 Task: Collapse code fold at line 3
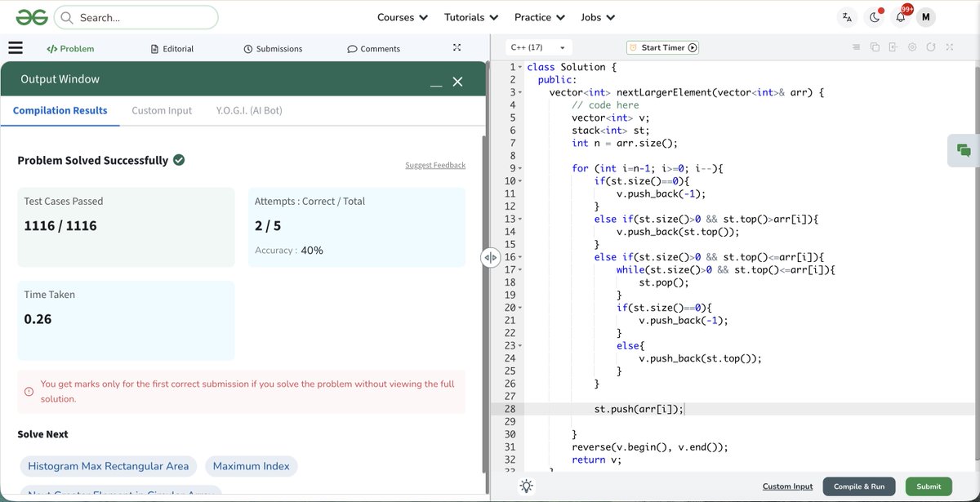519,92
